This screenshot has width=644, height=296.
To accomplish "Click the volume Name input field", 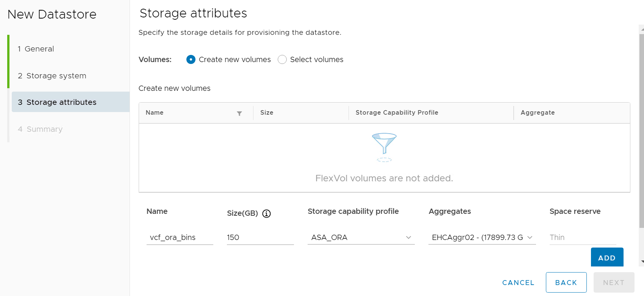I will pos(180,237).
